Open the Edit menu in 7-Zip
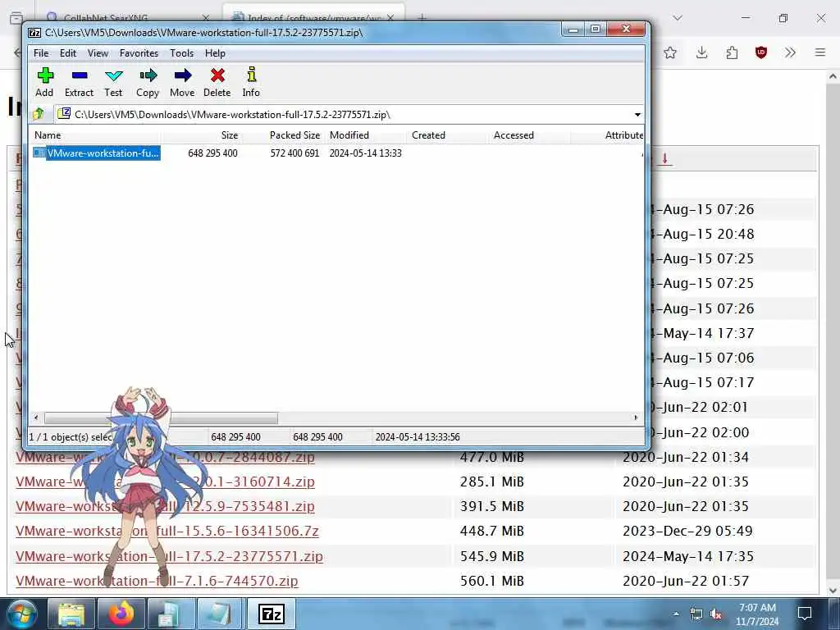The height and width of the screenshot is (630, 840). click(67, 53)
